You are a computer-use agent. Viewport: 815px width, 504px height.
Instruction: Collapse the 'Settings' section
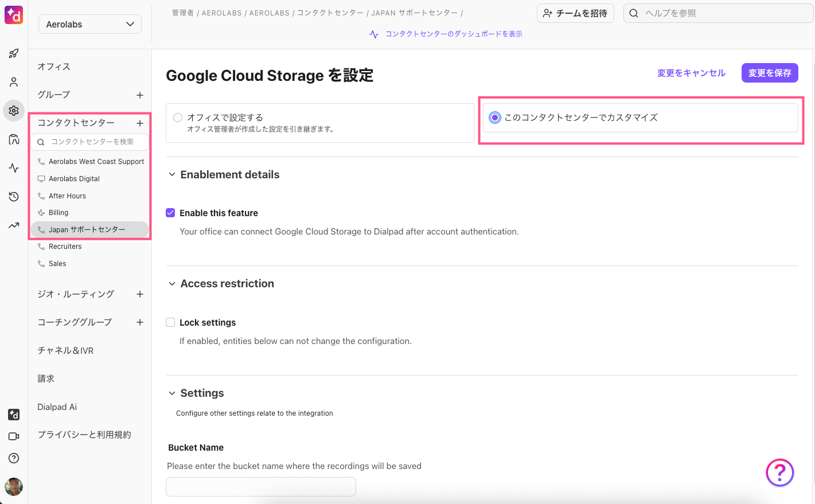171,393
